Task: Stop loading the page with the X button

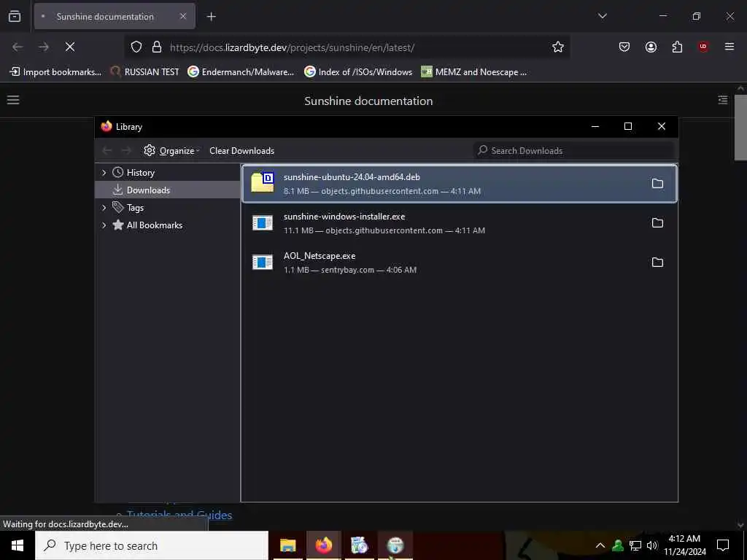Action: tap(70, 47)
